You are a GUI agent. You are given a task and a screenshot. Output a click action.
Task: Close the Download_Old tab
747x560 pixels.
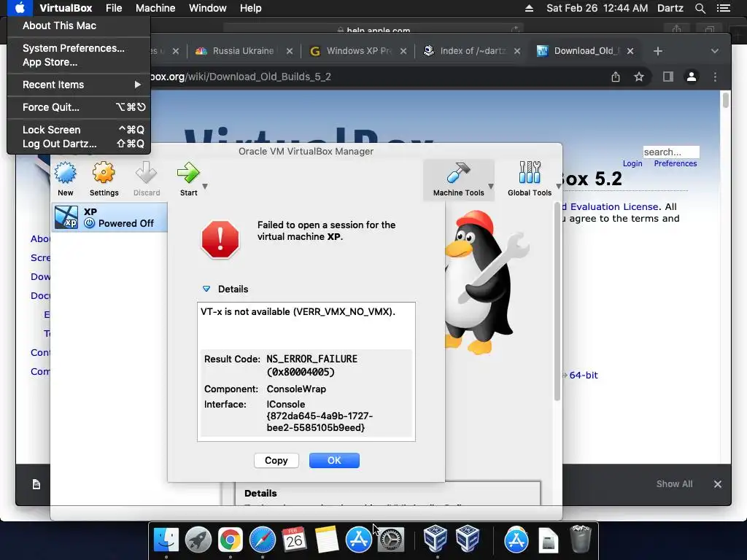pyautogui.click(x=630, y=51)
